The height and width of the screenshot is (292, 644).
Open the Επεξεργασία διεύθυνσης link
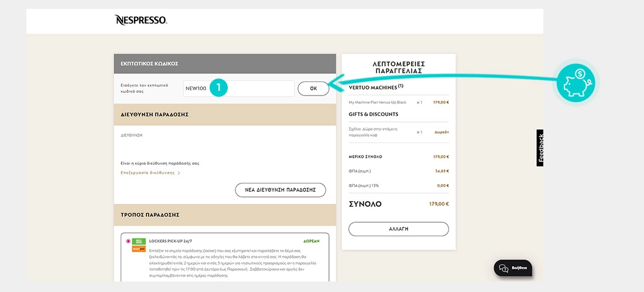pyautogui.click(x=148, y=173)
